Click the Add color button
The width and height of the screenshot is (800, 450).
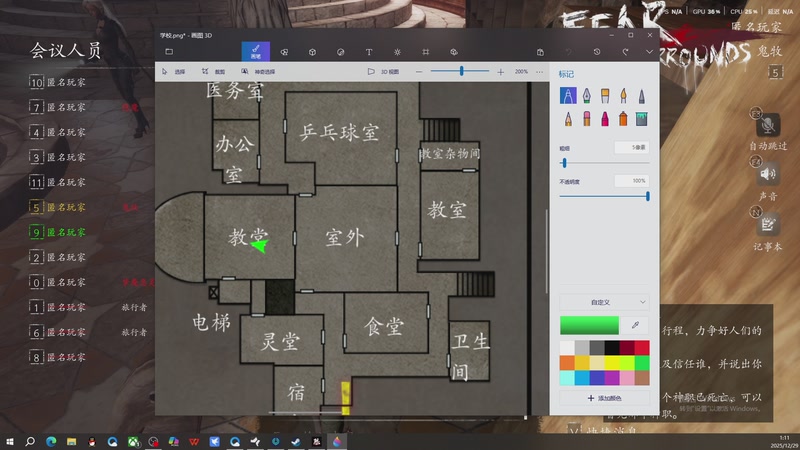pyautogui.click(x=604, y=398)
